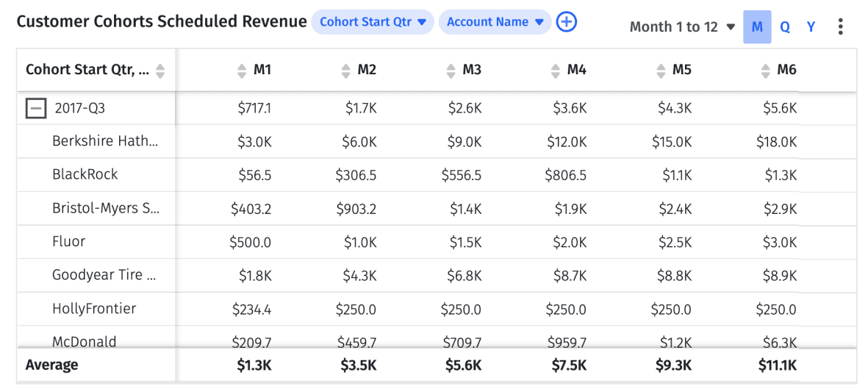Image resolution: width=868 pixels, height=386 pixels.
Task: Open the Account Name dropdown
Action: click(x=495, y=22)
